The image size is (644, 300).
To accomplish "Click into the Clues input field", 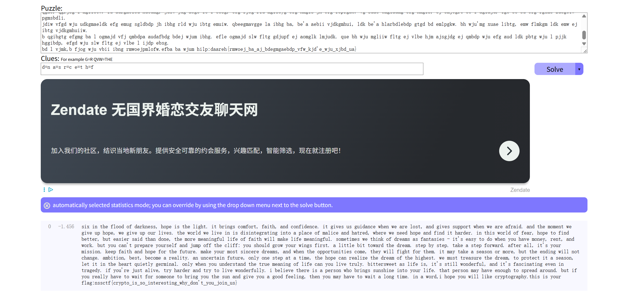I will tap(232, 69).
